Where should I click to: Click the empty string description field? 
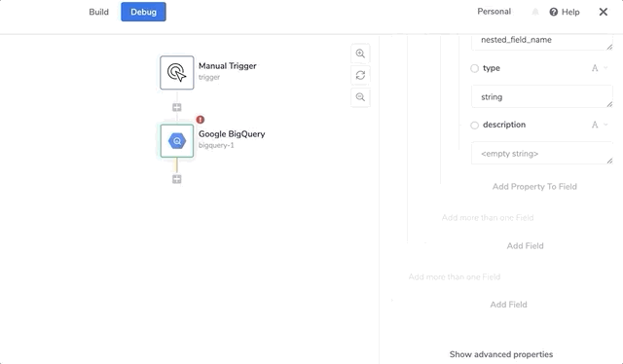click(542, 154)
